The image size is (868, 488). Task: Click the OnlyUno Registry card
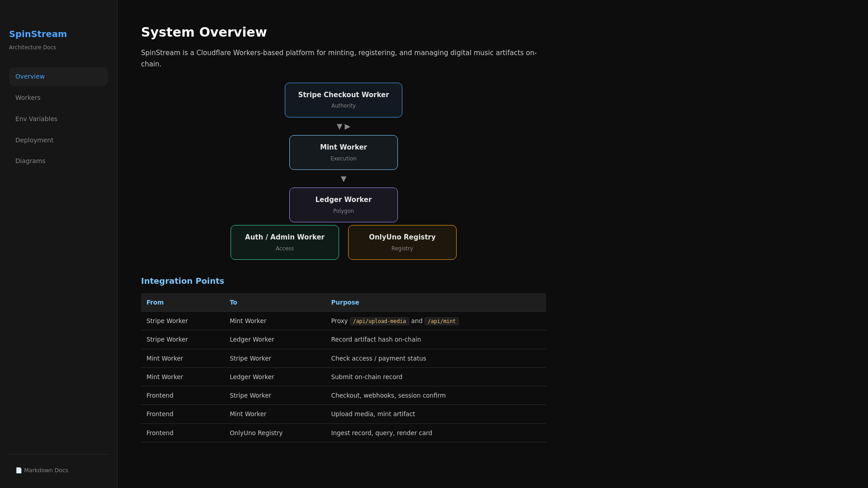coord(402,242)
